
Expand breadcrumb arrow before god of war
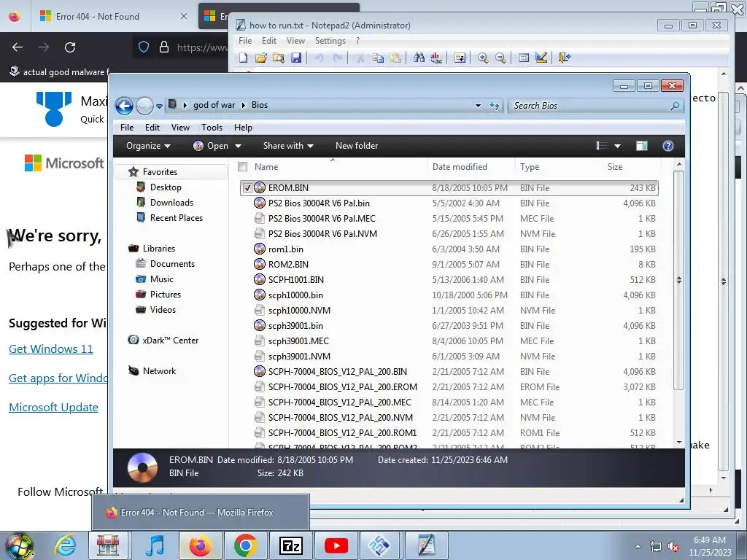click(x=185, y=105)
